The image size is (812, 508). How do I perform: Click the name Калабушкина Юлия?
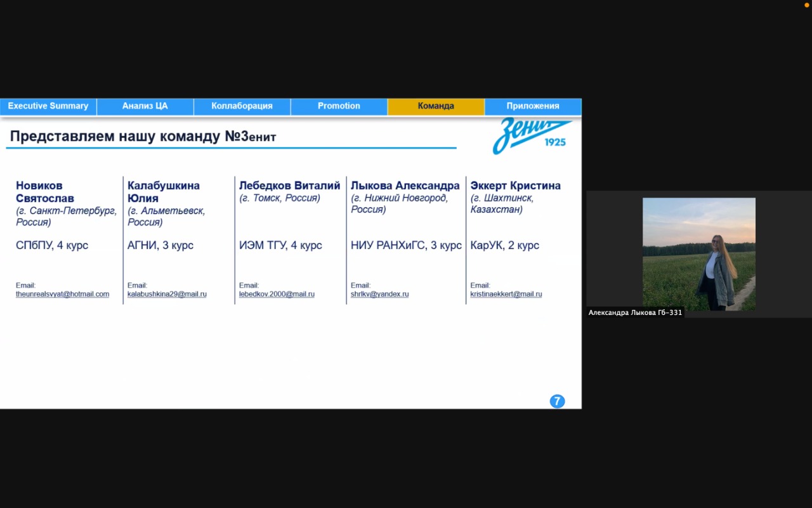(164, 192)
